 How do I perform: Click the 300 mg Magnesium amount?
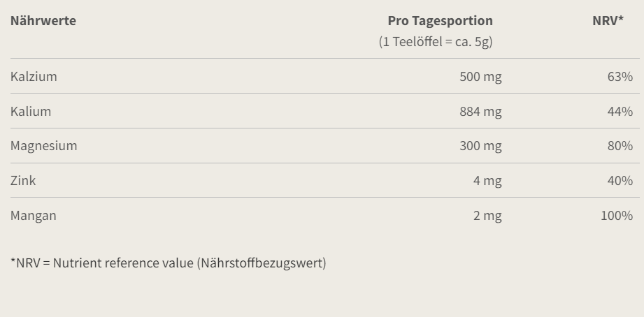(x=480, y=147)
